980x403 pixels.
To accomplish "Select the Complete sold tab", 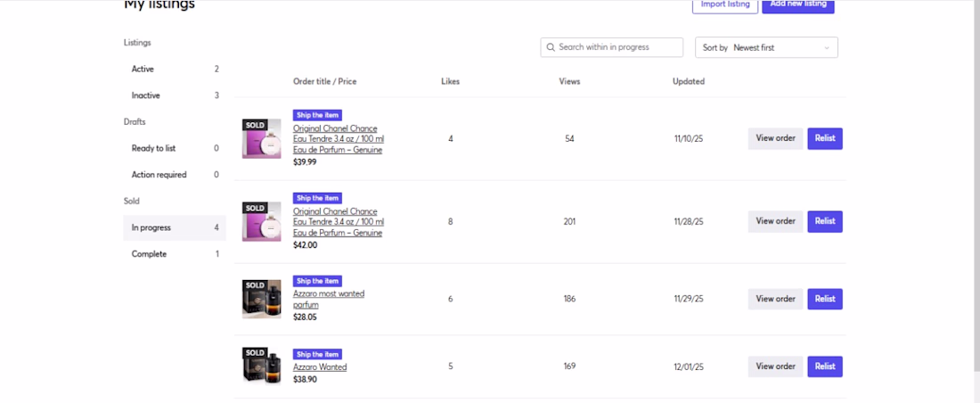I will [175, 254].
